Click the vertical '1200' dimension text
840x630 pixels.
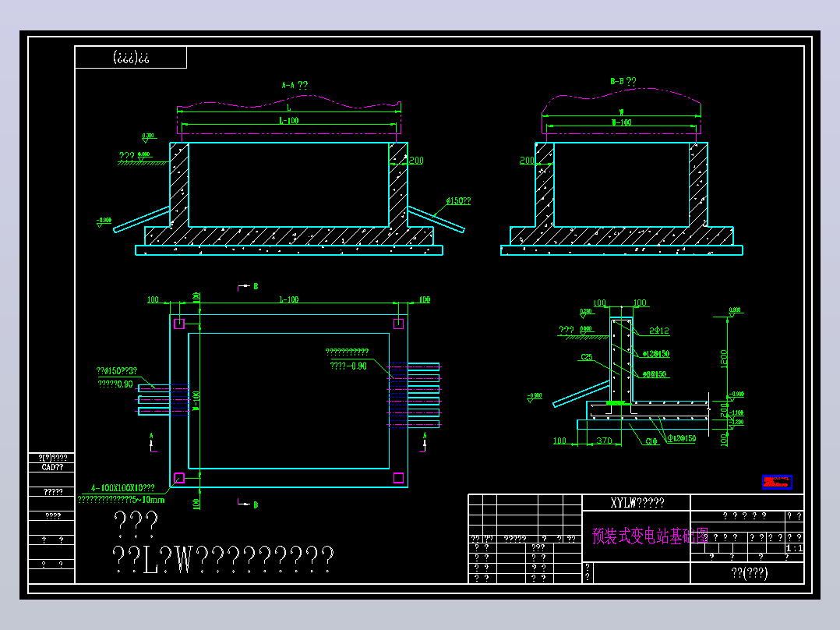[x=724, y=359]
